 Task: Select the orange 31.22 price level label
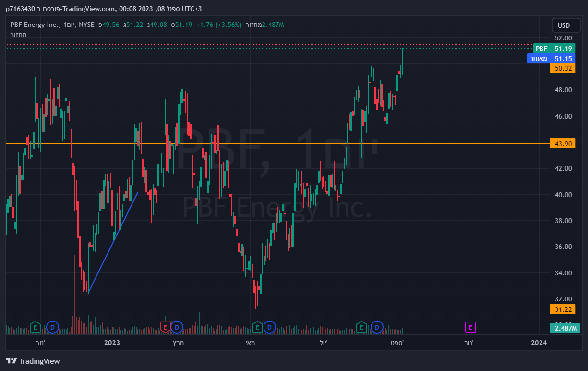coord(562,309)
